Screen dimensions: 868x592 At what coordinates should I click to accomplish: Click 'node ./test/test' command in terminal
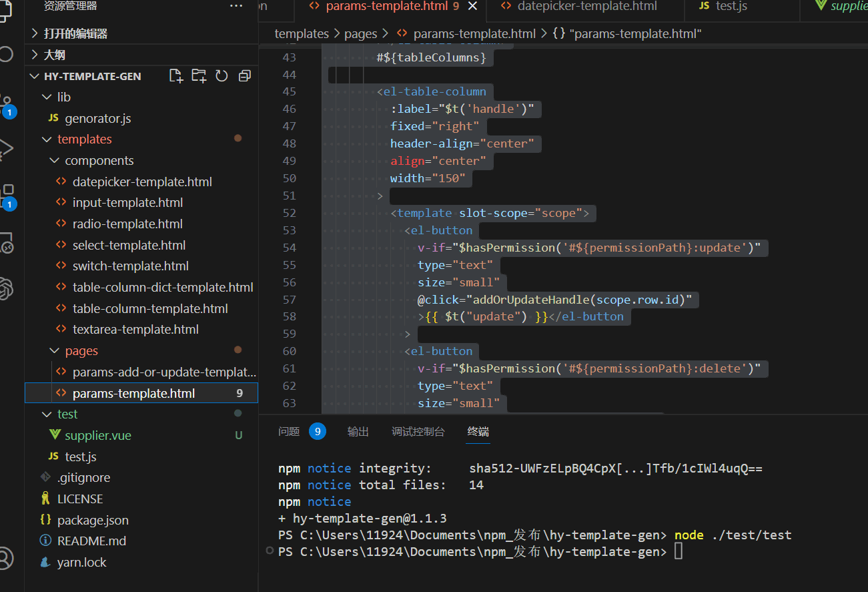[733, 535]
